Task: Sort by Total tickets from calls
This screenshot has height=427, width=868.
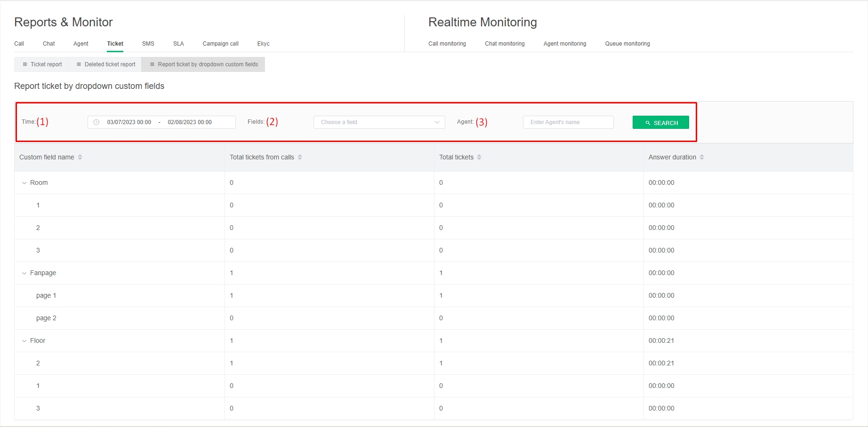Action: tap(300, 157)
